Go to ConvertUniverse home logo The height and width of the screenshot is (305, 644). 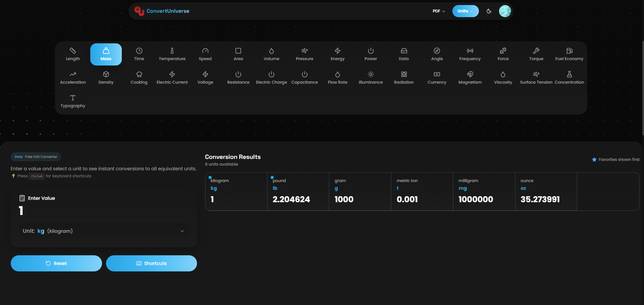click(162, 11)
